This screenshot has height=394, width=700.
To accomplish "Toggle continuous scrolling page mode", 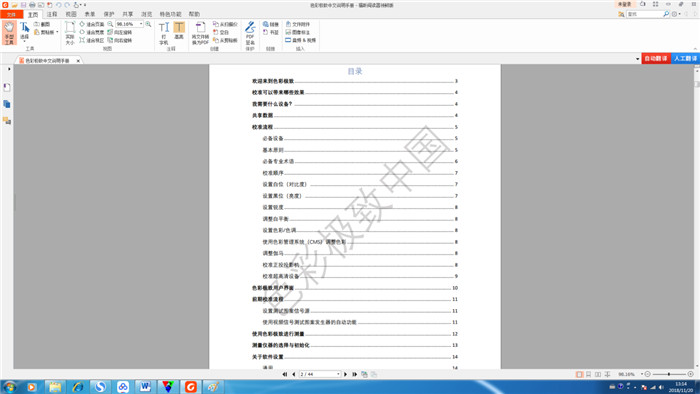I will pyautogui.click(x=588, y=374).
